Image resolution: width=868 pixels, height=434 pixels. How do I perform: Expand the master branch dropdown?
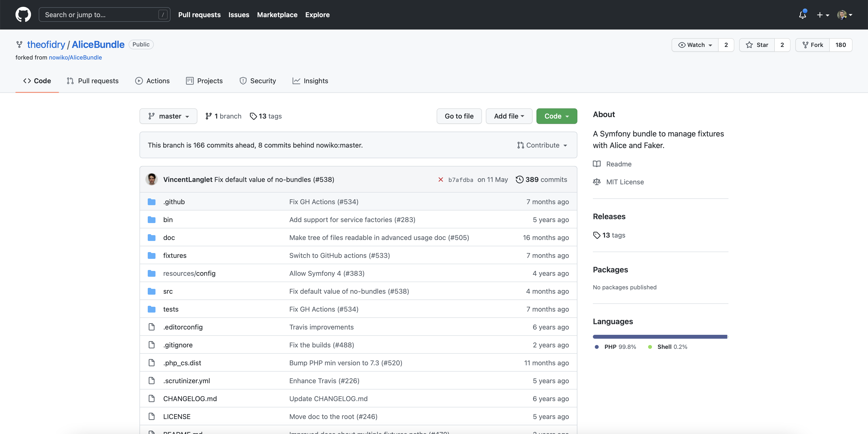pos(168,116)
